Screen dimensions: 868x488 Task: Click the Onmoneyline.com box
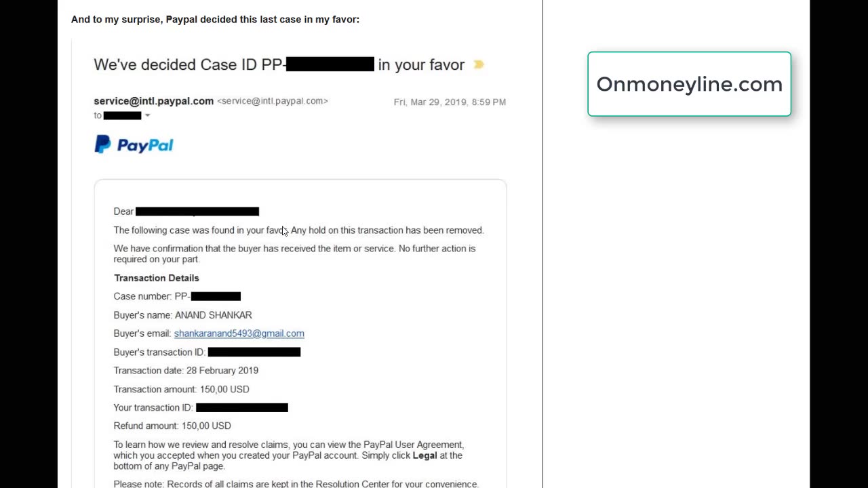(689, 84)
